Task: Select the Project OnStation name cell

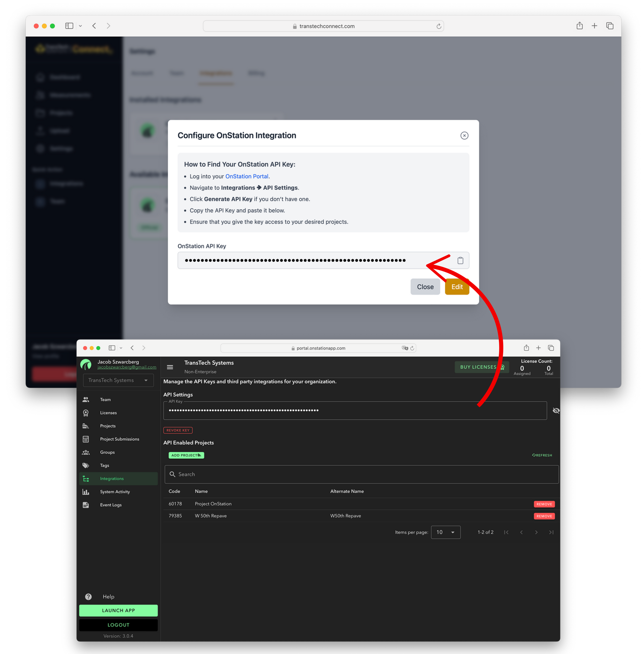Action: pyautogui.click(x=213, y=504)
